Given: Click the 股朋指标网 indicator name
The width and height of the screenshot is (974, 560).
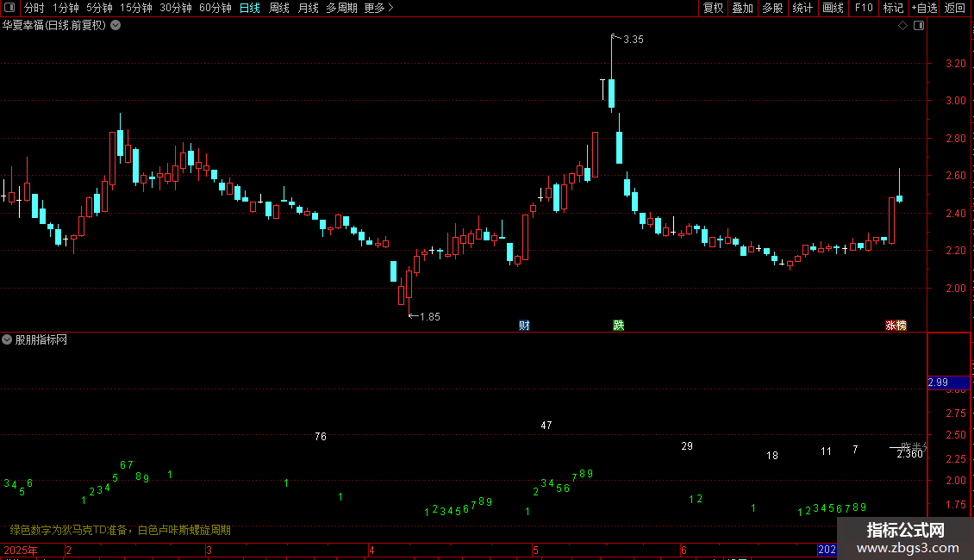Looking at the screenshot, I should point(41,339).
